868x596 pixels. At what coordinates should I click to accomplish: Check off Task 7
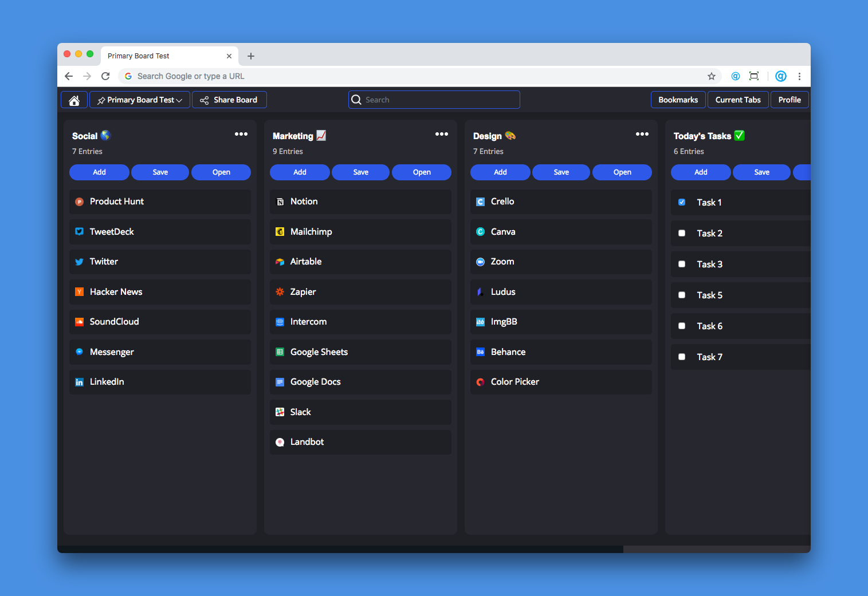(682, 357)
